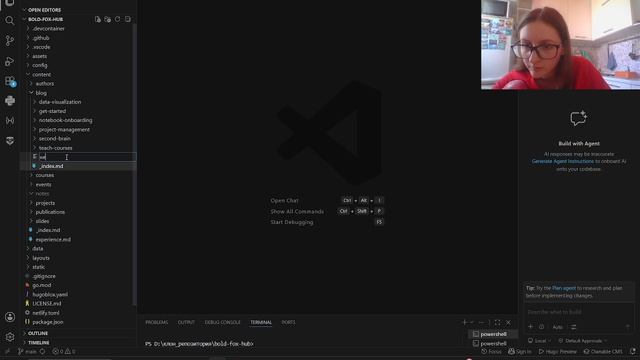This screenshot has width=640, height=360.
Task: Open the Search view in activity bar
Action: click(10, 20)
